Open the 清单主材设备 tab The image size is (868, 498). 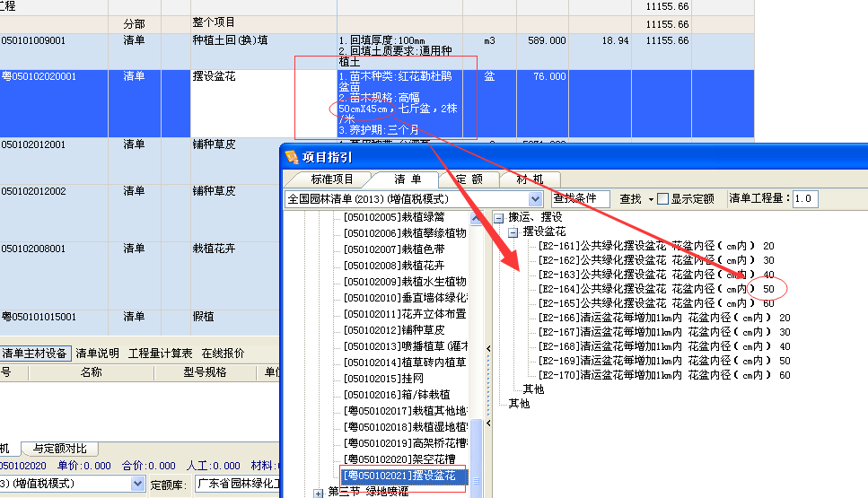point(35,353)
